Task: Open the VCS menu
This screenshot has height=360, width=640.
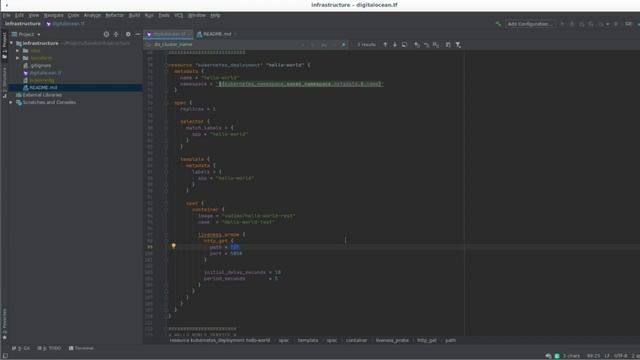Action: pos(179,15)
